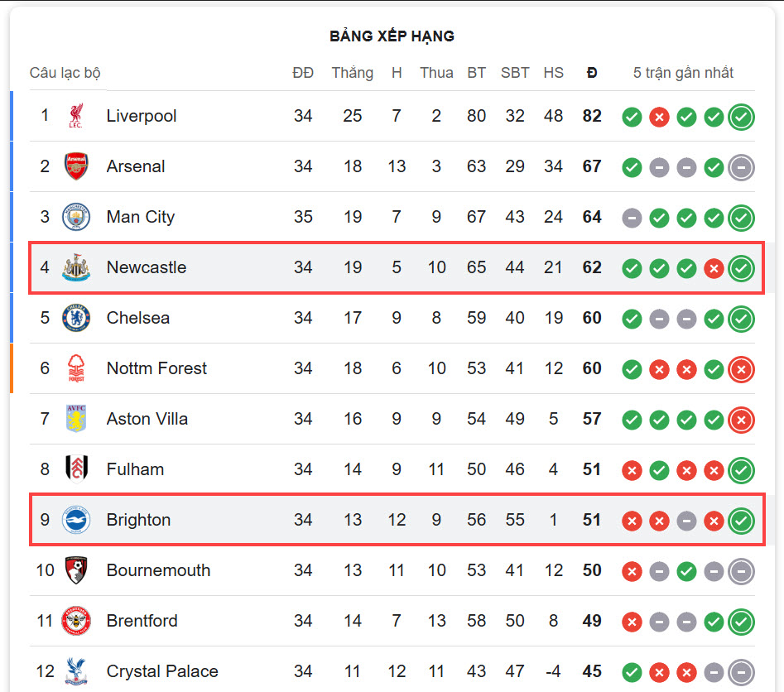Click the HS goal difference column header
This screenshot has height=692, width=784.
[554, 73]
